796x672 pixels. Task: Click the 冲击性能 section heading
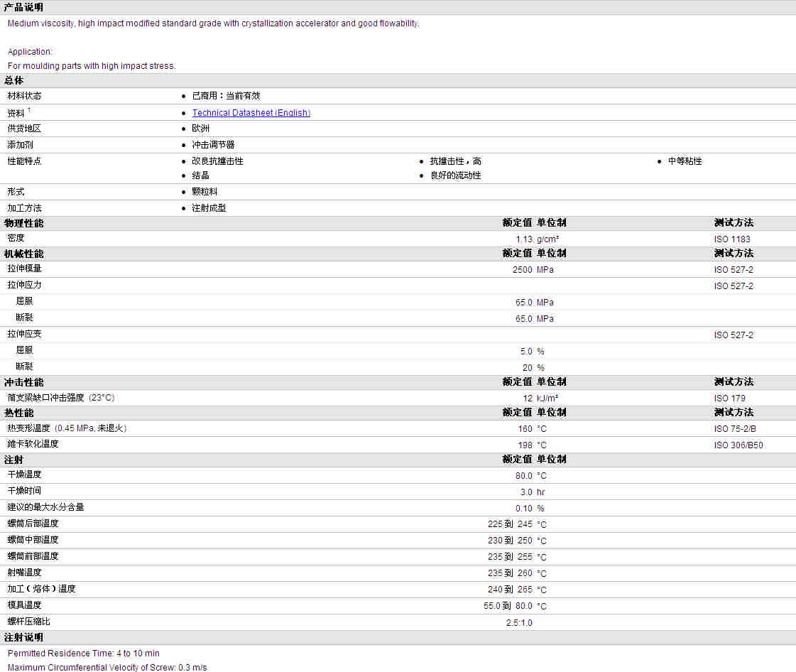click(x=23, y=382)
